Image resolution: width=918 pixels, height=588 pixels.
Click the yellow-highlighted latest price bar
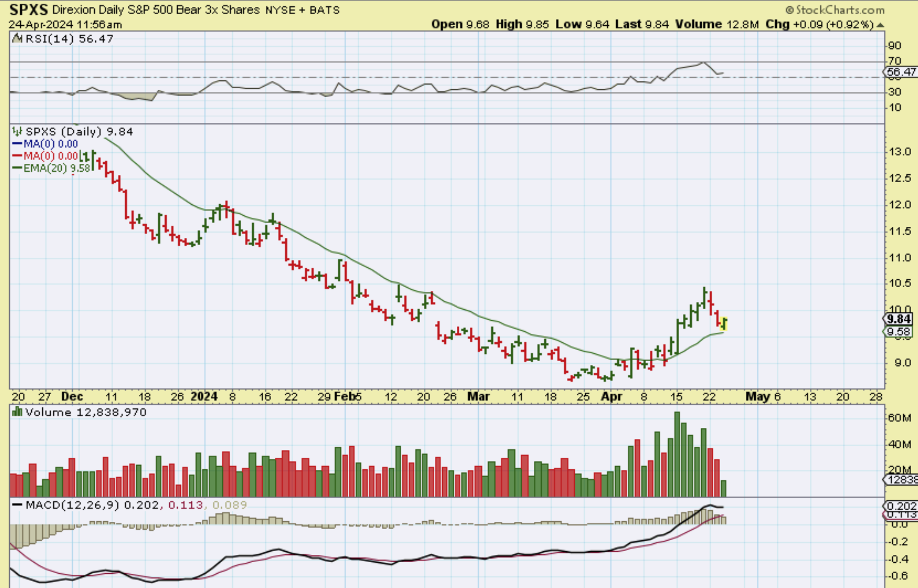tap(724, 324)
